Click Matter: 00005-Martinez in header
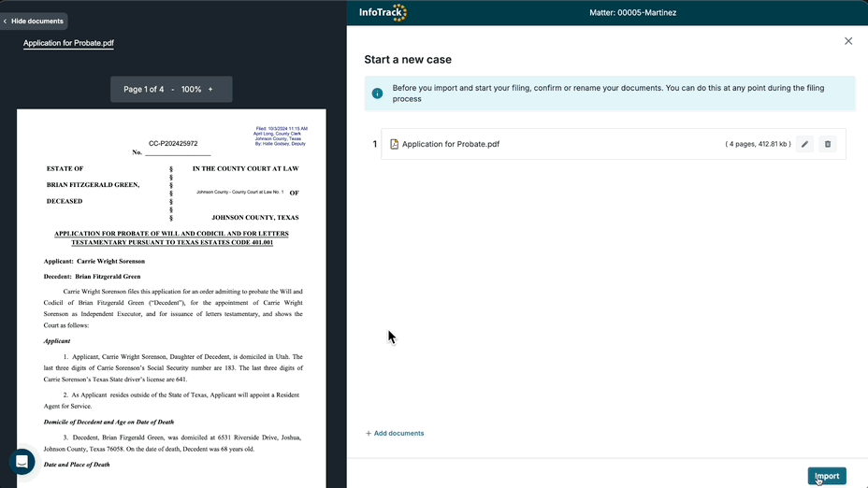 (632, 13)
